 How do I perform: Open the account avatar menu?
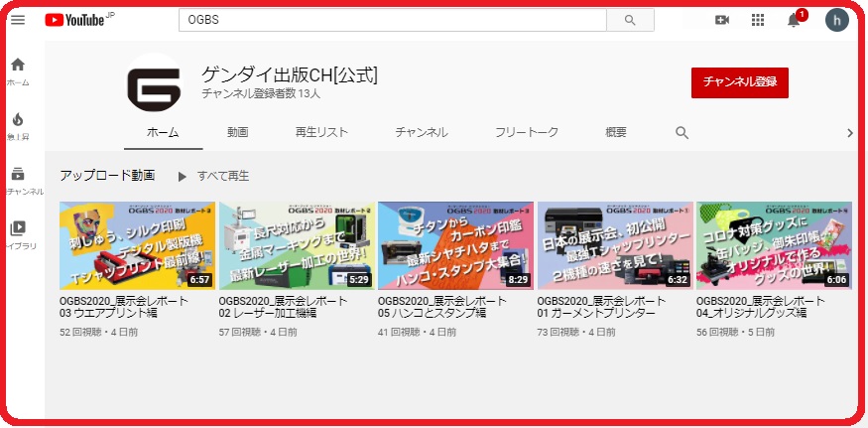(x=836, y=20)
